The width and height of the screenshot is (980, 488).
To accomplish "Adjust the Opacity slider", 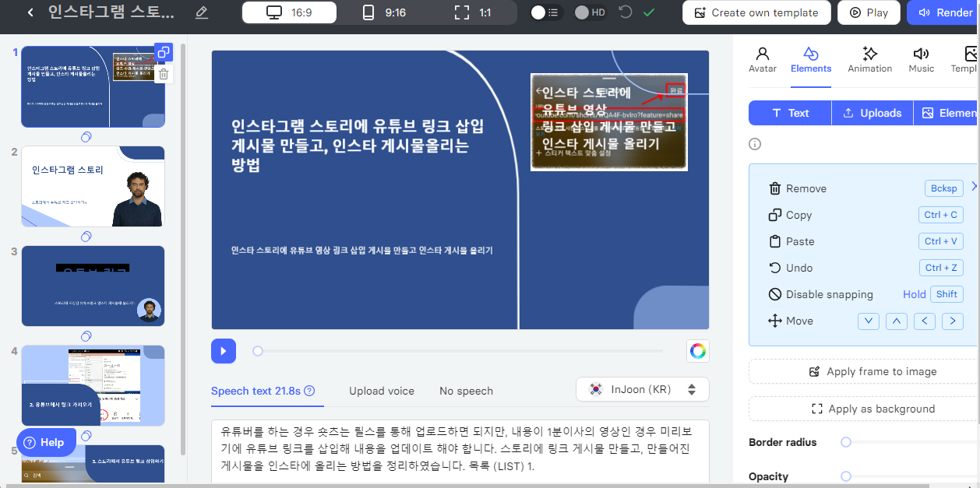I will pos(846,476).
